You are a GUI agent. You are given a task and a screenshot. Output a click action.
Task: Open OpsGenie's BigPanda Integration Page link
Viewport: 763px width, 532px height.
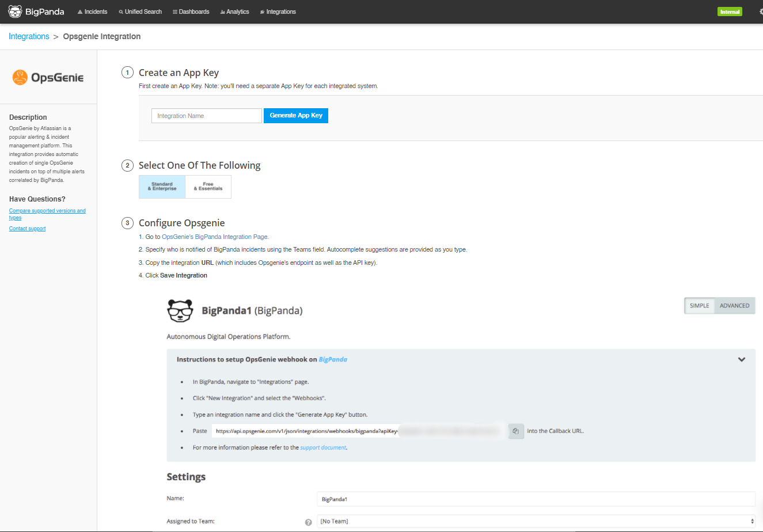(215, 237)
